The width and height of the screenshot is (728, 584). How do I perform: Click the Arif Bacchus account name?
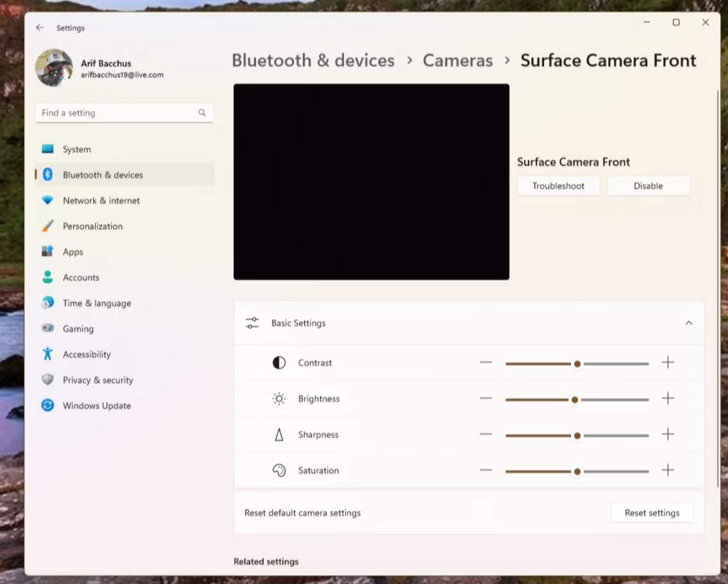106,63
